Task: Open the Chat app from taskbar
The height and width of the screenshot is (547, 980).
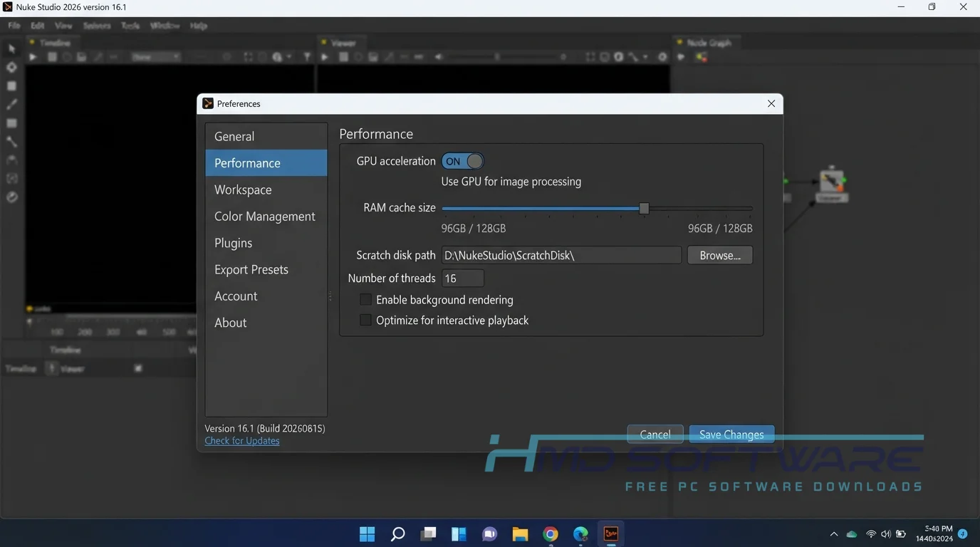Action: [x=489, y=534]
